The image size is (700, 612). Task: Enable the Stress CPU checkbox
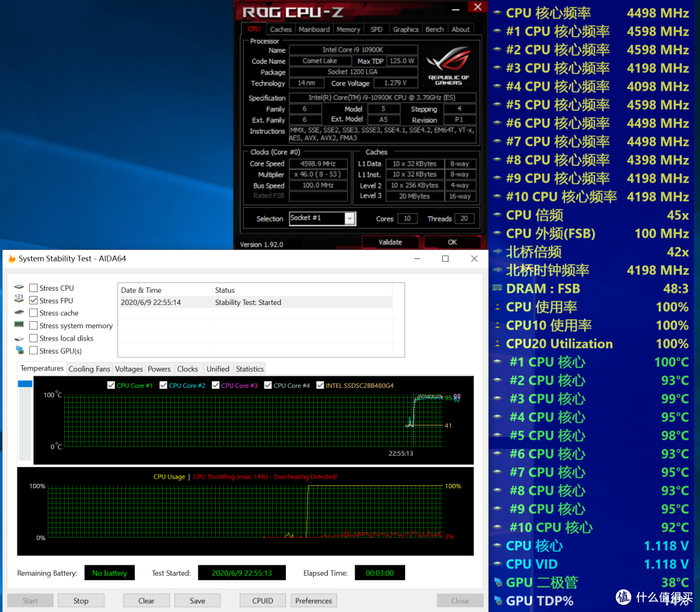click(33, 288)
